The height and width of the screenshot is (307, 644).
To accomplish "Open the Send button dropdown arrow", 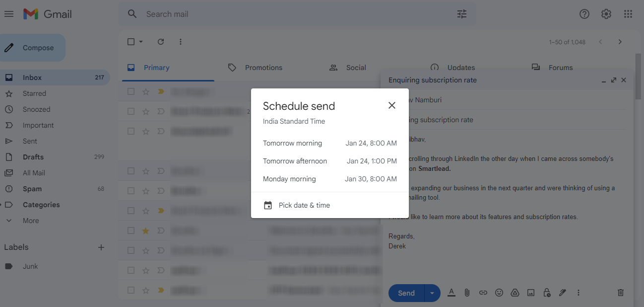I will click(x=432, y=293).
